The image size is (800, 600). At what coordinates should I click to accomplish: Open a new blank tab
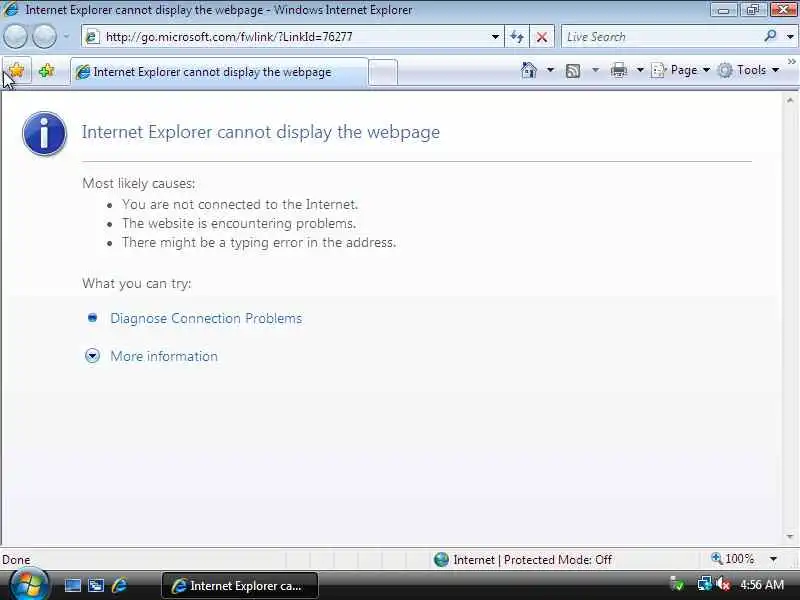click(383, 72)
